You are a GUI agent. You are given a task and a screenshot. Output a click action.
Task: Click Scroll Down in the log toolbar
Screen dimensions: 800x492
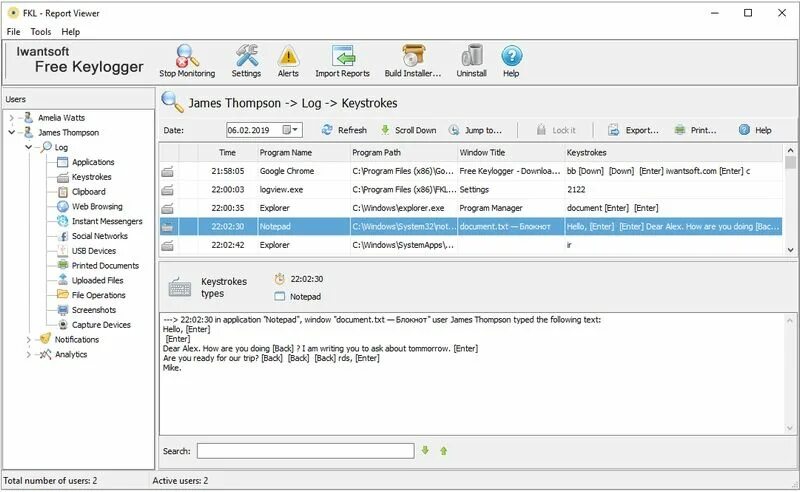pyautogui.click(x=409, y=130)
